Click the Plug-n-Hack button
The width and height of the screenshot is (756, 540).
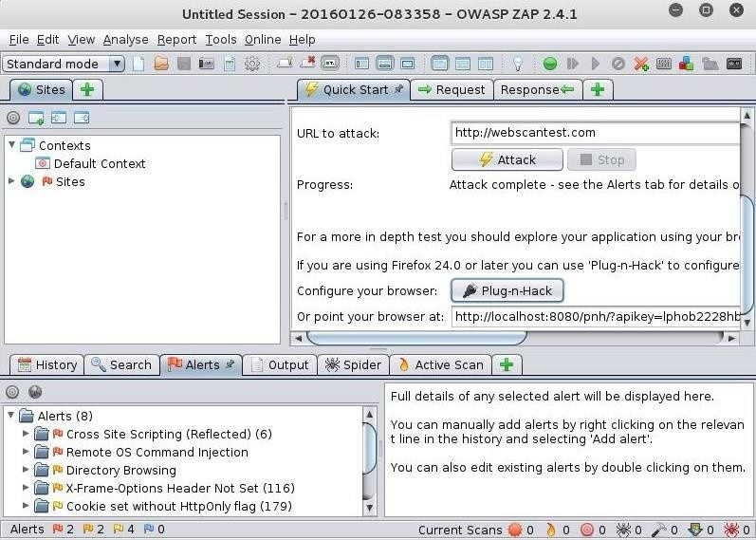(507, 291)
